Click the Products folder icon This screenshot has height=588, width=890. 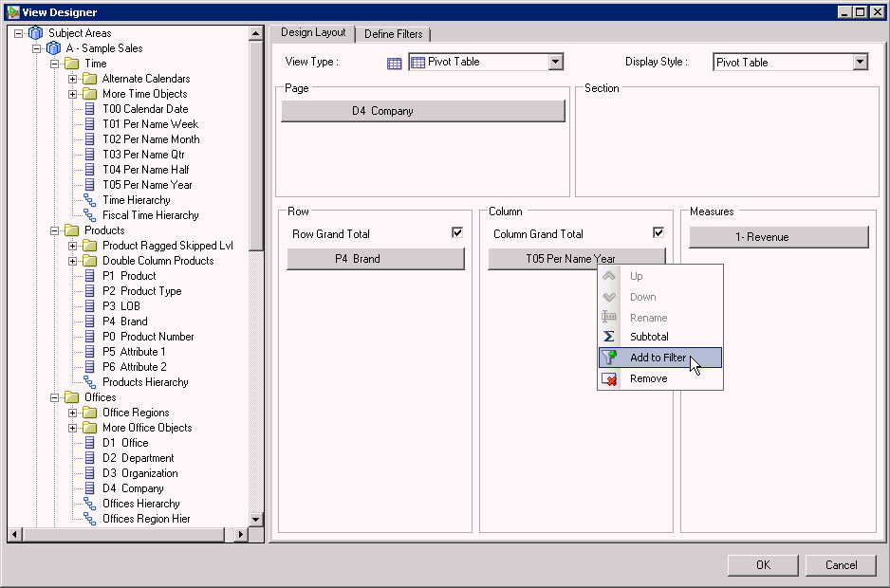71,230
